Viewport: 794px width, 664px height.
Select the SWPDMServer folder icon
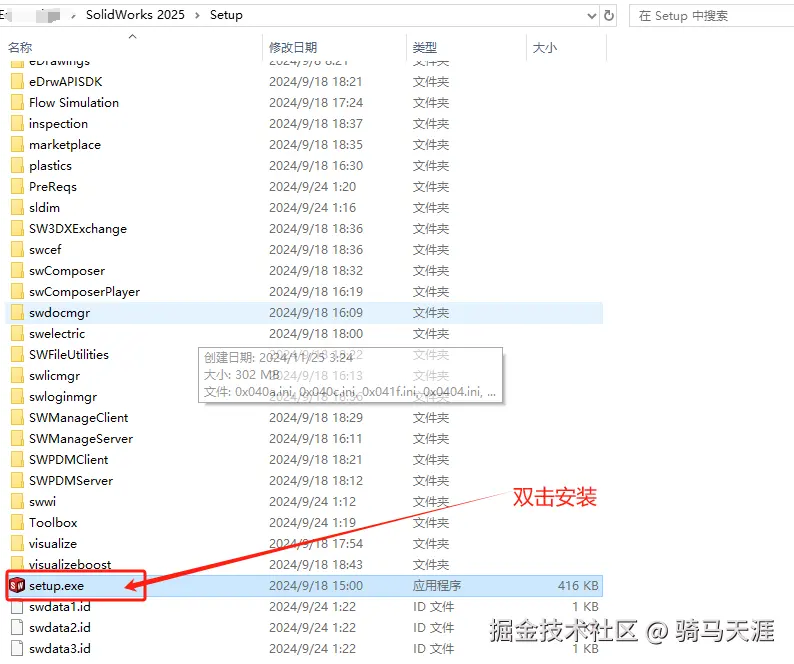pyautogui.click(x=17, y=481)
